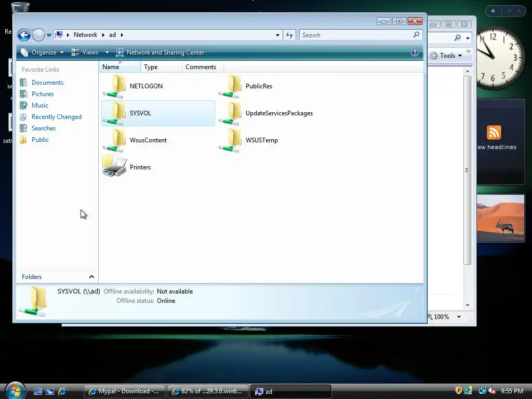Open Searches in Favorite Links
532x399 pixels.
(44, 128)
